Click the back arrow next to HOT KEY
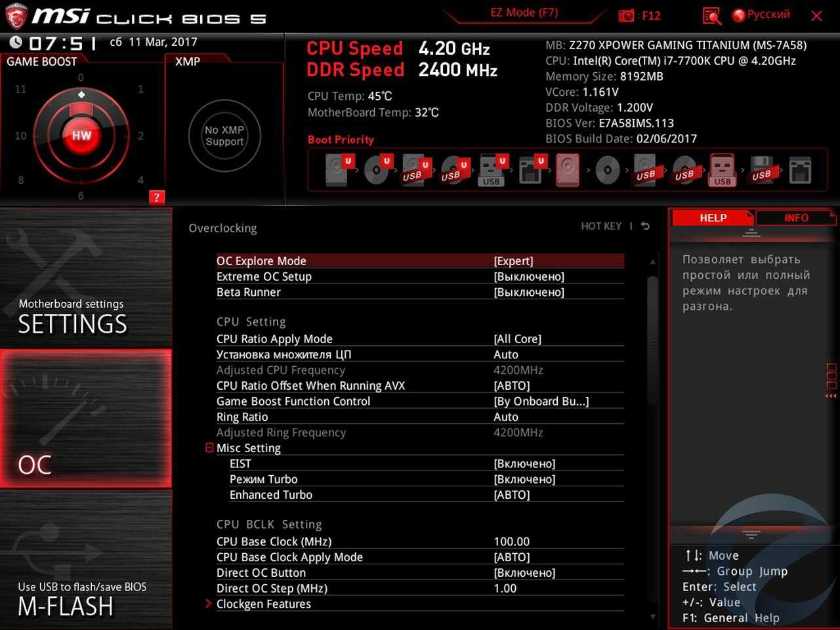This screenshot has width=840, height=630. (x=646, y=226)
